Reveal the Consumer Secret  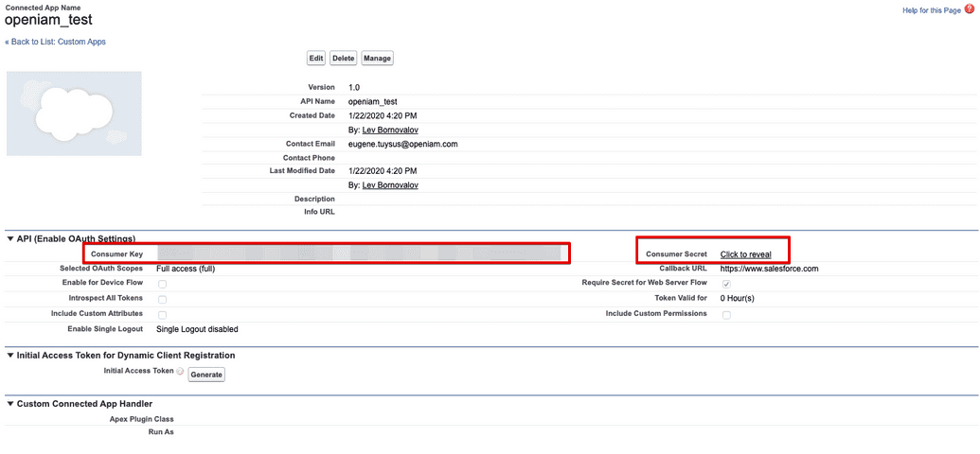[745, 254]
